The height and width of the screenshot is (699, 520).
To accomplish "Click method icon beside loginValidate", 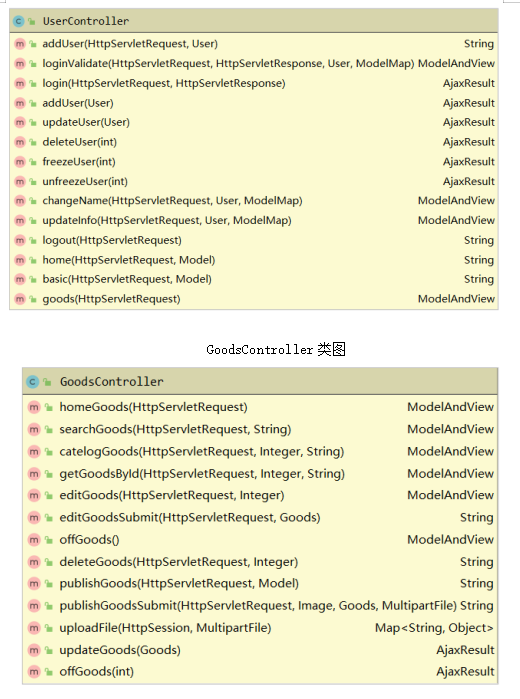I will 20,64.
